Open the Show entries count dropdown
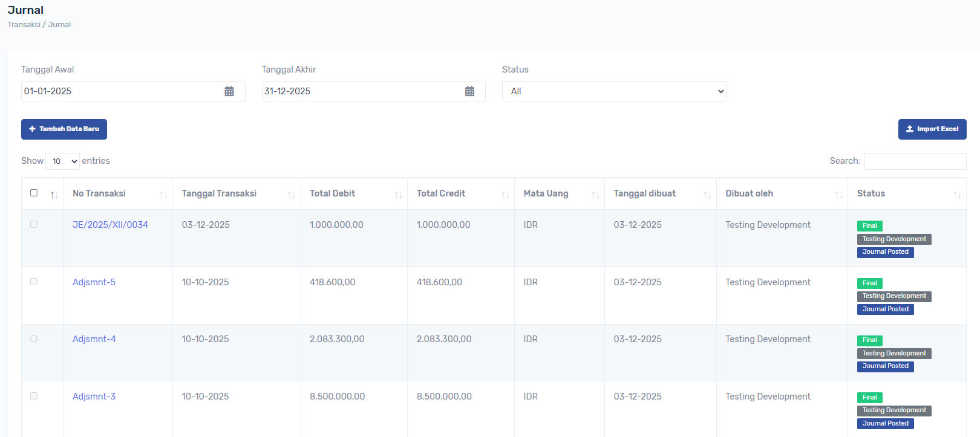This screenshot has height=437, width=980. 62,161
